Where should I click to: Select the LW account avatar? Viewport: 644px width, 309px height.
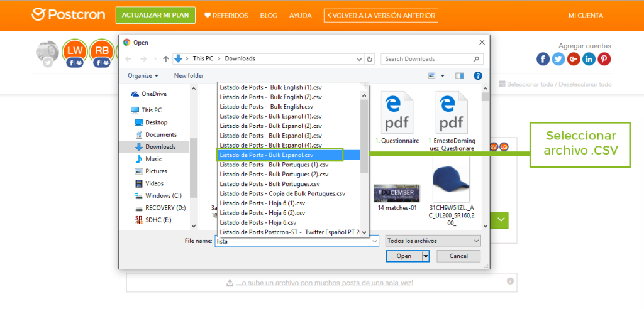pos(74,51)
